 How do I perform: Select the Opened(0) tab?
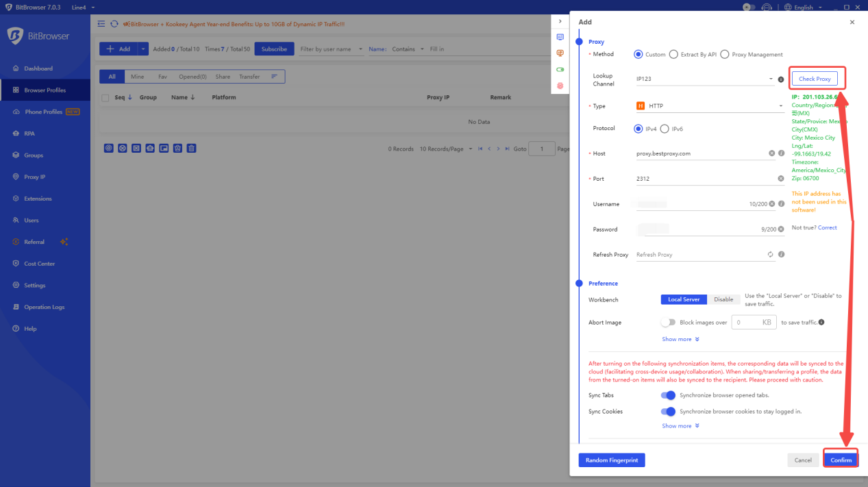(x=193, y=77)
